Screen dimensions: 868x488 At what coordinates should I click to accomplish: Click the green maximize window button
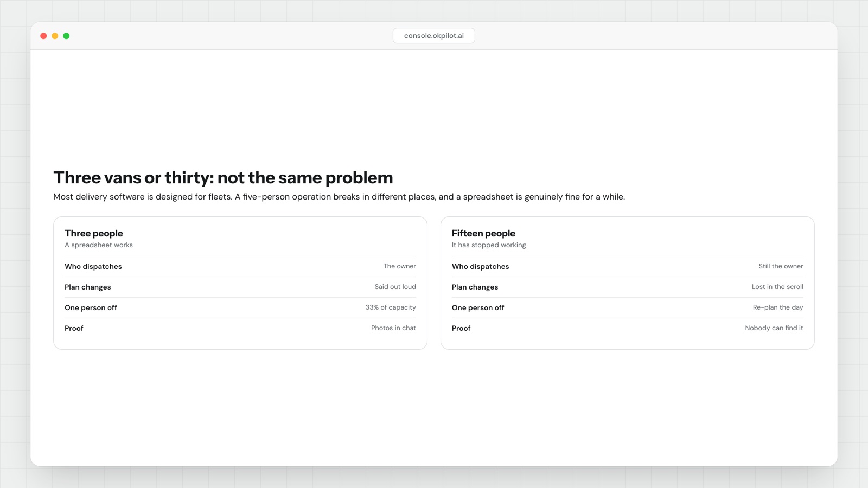coord(66,36)
